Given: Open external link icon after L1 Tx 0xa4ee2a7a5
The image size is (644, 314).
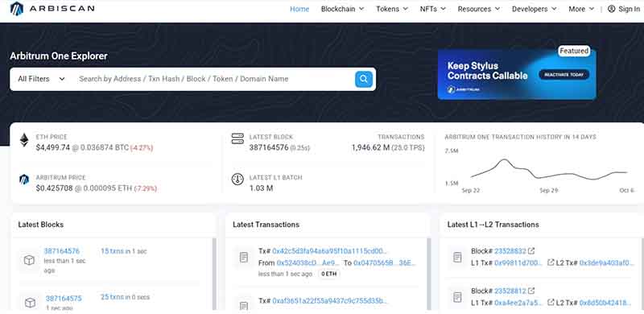Looking at the screenshot, I should pos(551,303).
